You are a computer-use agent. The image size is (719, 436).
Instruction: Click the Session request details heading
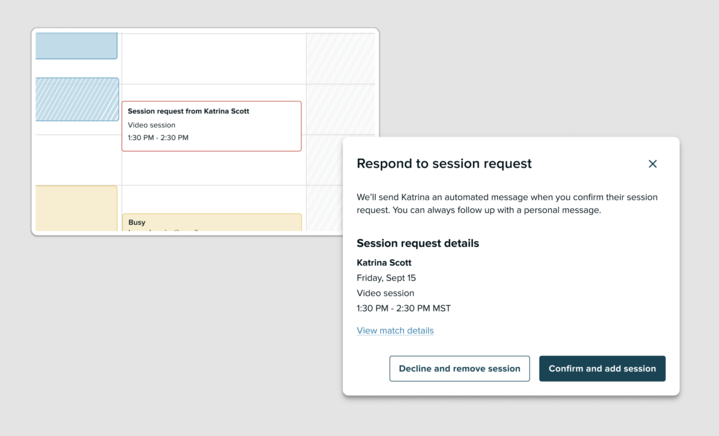click(x=417, y=243)
